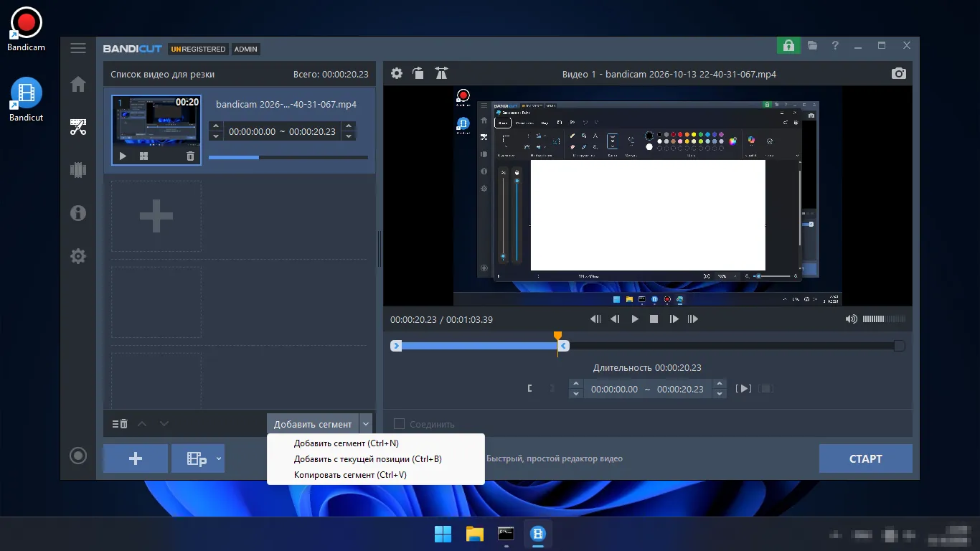
Task: Play the selected segment with the bracketed play button
Action: coord(745,389)
